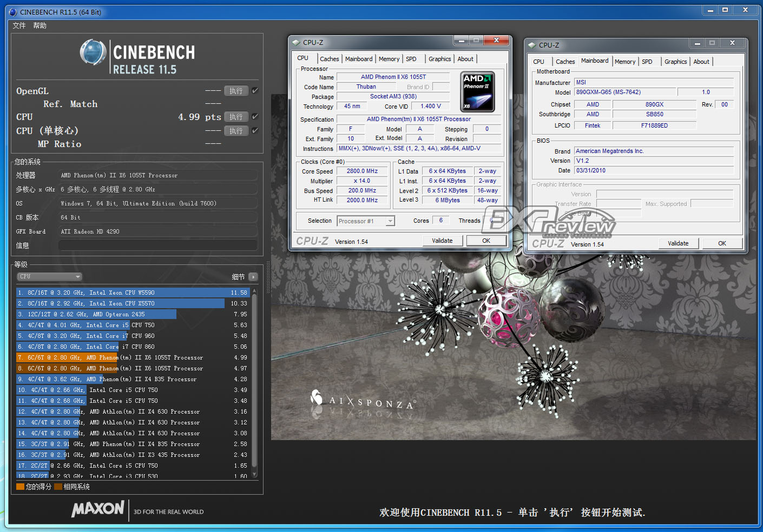Click mainboard Model 890GXM-G65 (MS-7642) field

click(625, 92)
